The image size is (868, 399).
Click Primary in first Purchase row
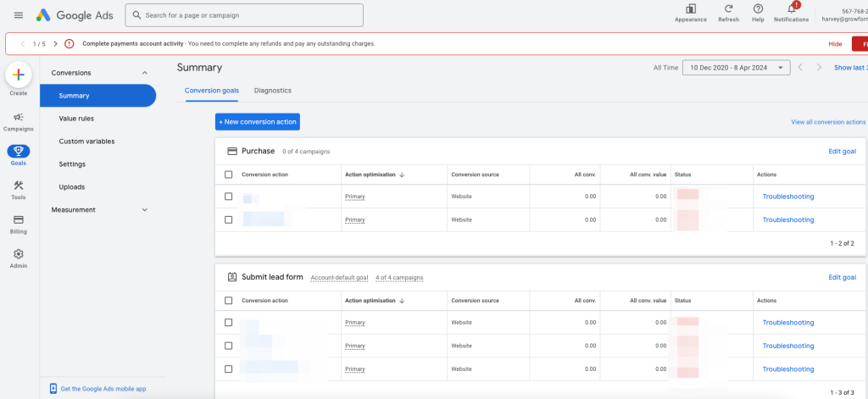point(355,197)
